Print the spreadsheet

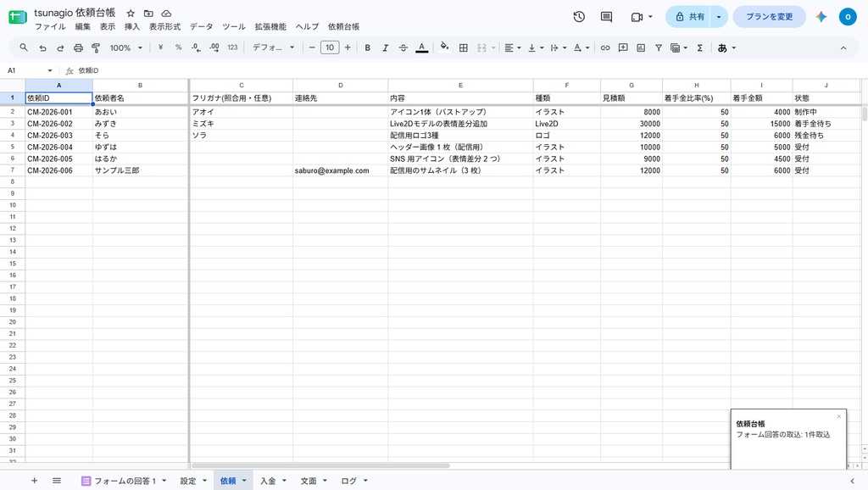(78, 48)
